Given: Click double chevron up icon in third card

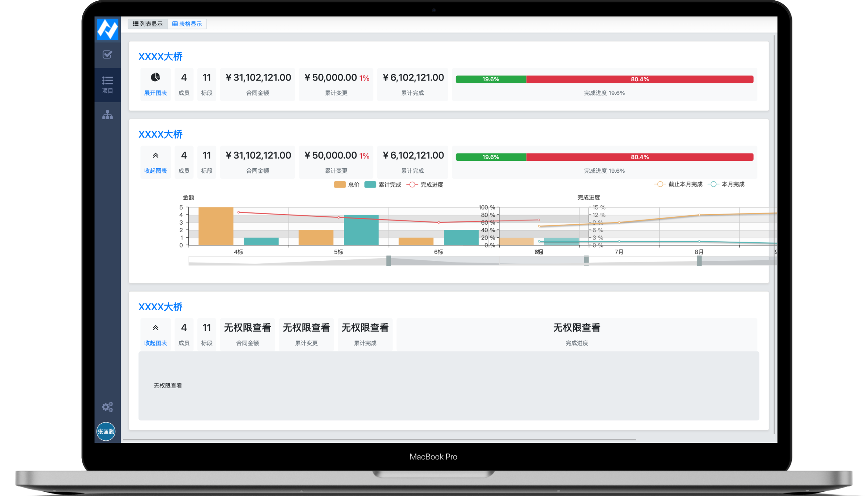Looking at the screenshot, I should pyautogui.click(x=155, y=328).
